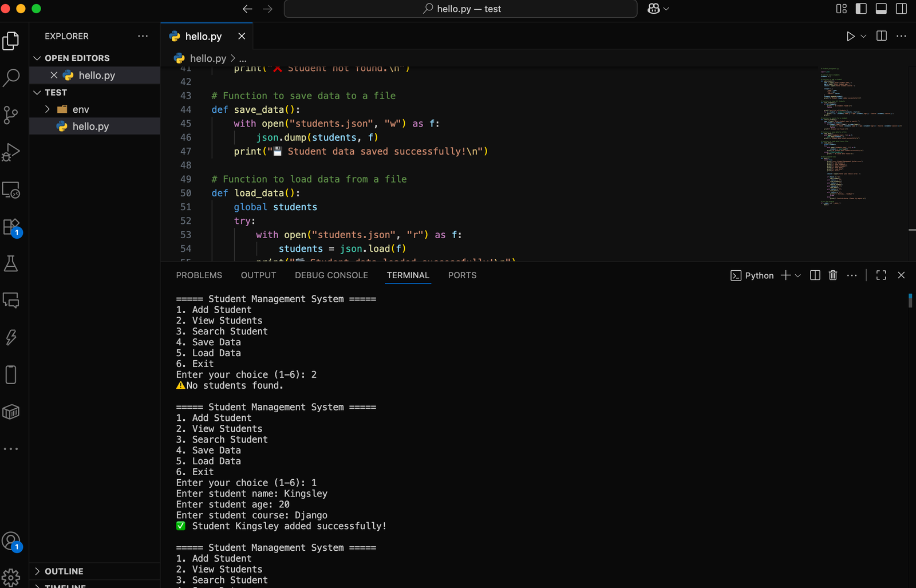Screen dimensions: 916x588
Task: Switch to the DEBUG CONSOLE tab
Action: point(331,275)
